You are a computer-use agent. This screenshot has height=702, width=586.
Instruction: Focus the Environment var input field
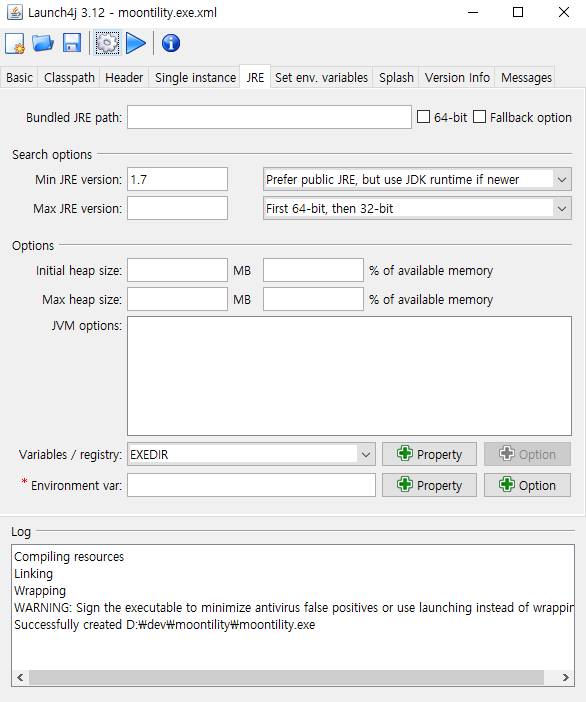click(x=251, y=485)
